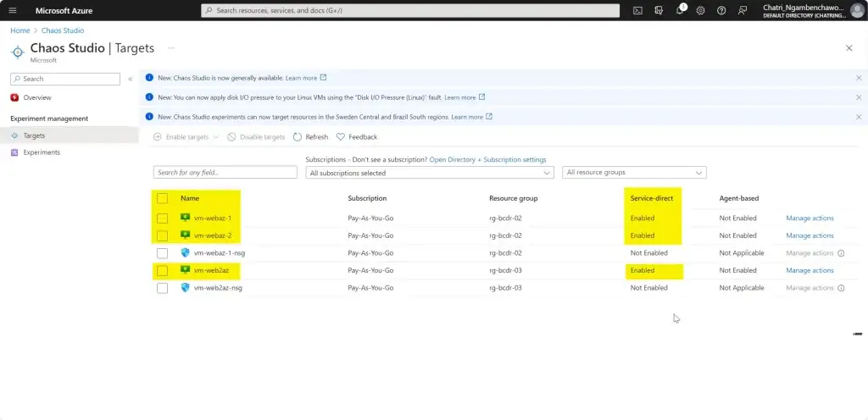
Task: Check the vm-webaz-2 row checkbox
Action: click(162, 236)
